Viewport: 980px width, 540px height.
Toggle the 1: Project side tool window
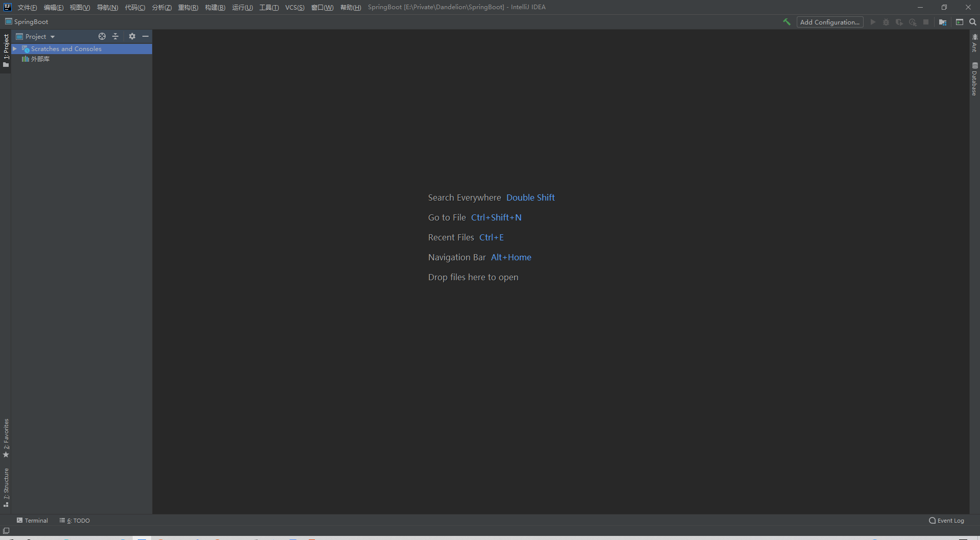pos(6,50)
